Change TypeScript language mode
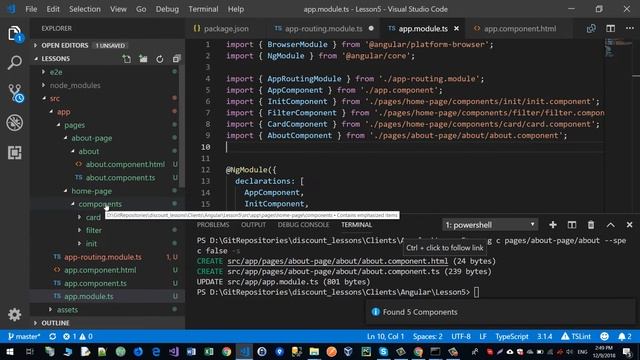Screen dimensions: 640x360 click(511, 337)
